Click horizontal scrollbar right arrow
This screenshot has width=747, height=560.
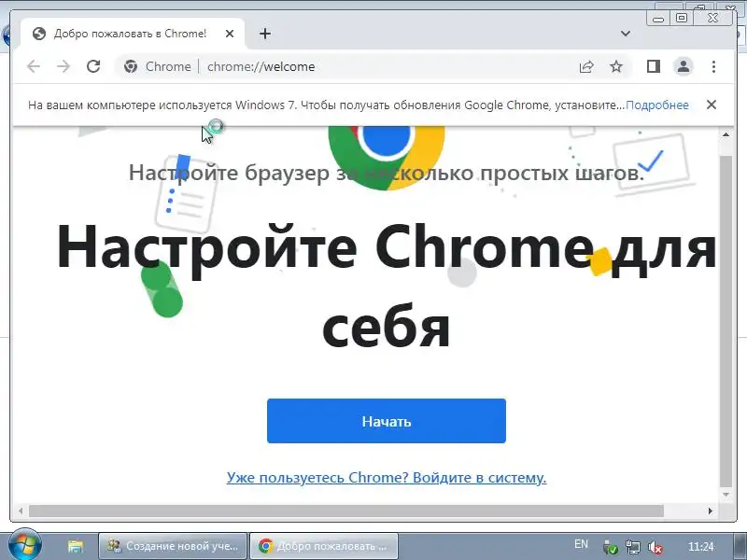click(711, 511)
